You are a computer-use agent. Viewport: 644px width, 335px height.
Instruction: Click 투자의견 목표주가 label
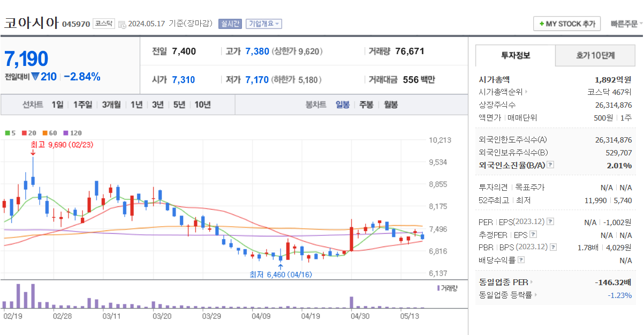point(511,188)
